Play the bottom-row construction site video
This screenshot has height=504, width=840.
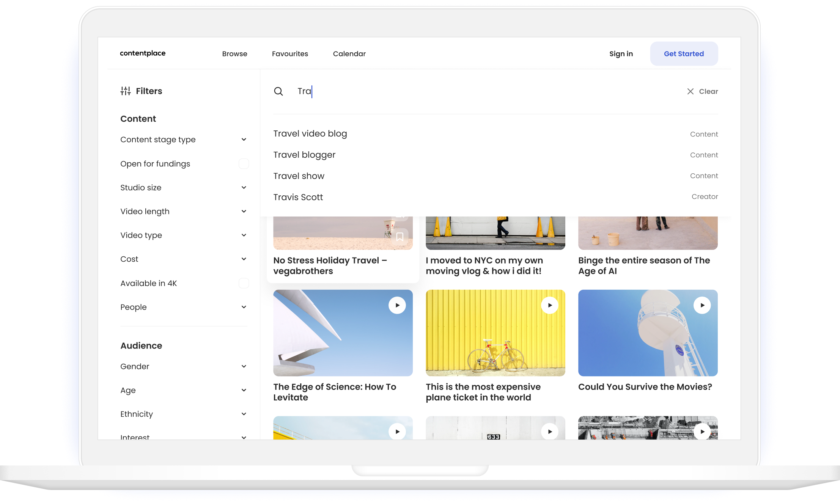tap(702, 432)
